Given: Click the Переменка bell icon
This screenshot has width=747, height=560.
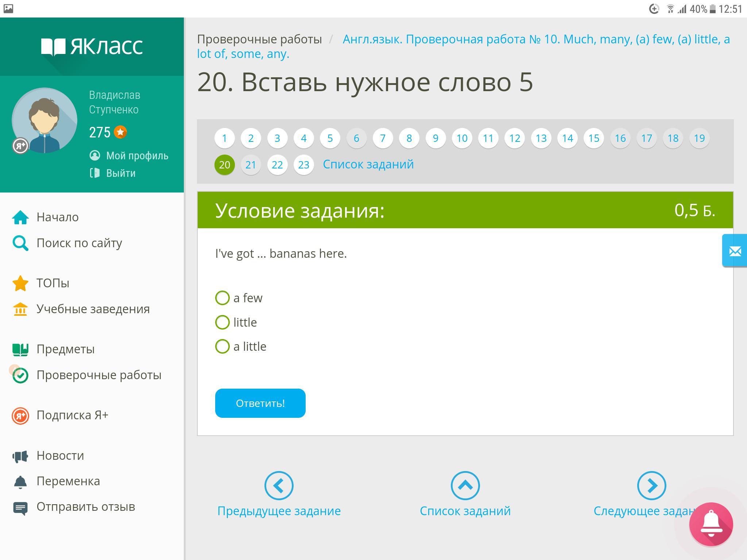Looking at the screenshot, I should (20, 482).
